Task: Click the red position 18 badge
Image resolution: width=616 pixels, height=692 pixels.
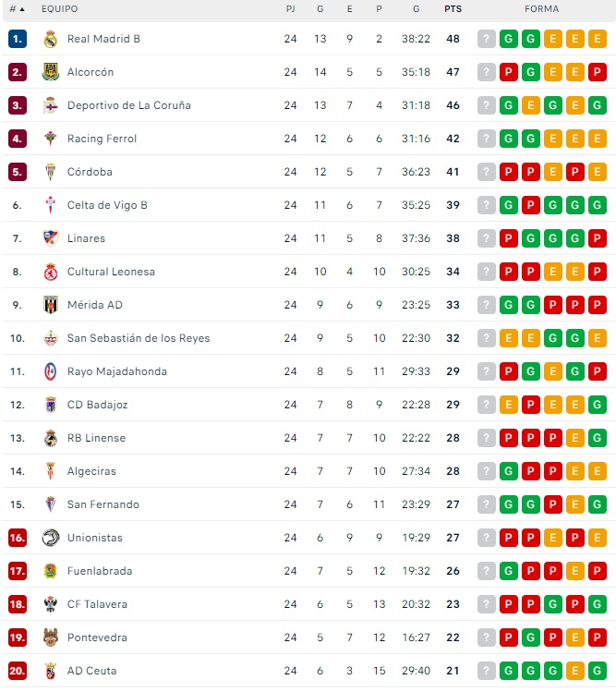Action: (x=17, y=604)
